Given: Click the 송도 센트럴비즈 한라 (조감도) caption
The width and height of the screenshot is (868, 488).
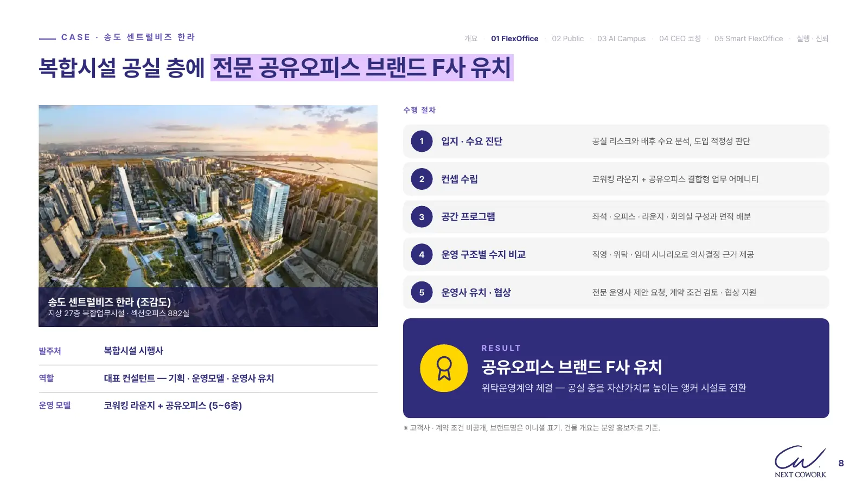Looking at the screenshot, I should click(110, 302).
